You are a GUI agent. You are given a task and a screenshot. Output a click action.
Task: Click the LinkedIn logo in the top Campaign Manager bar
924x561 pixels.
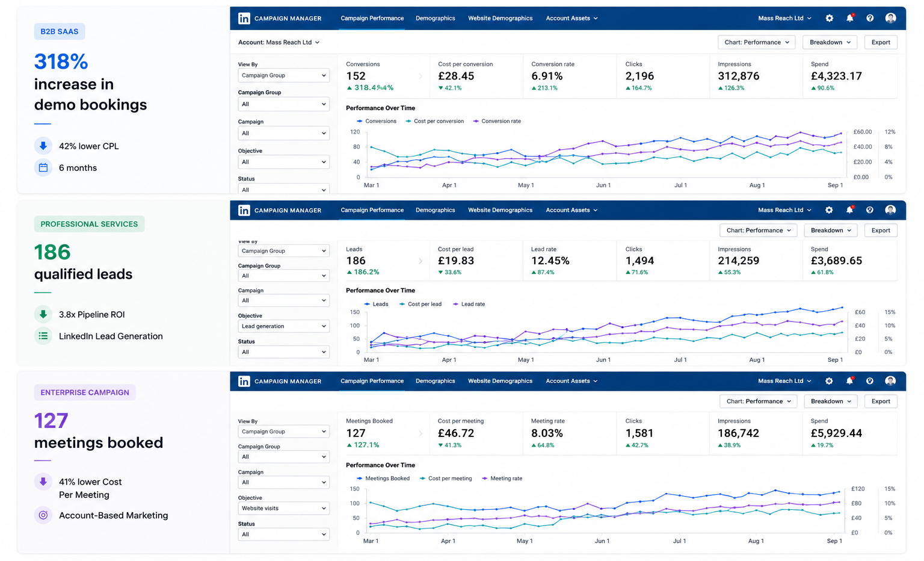pos(244,19)
